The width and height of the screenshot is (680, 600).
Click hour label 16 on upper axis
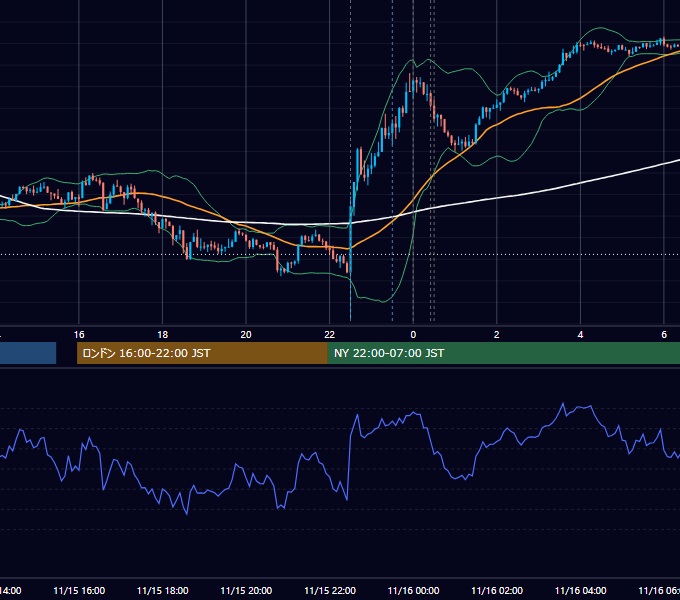tap(79, 335)
